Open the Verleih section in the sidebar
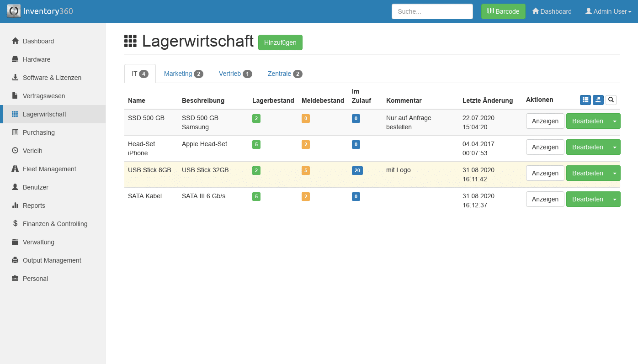The image size is (638, 364). (32, 151)
